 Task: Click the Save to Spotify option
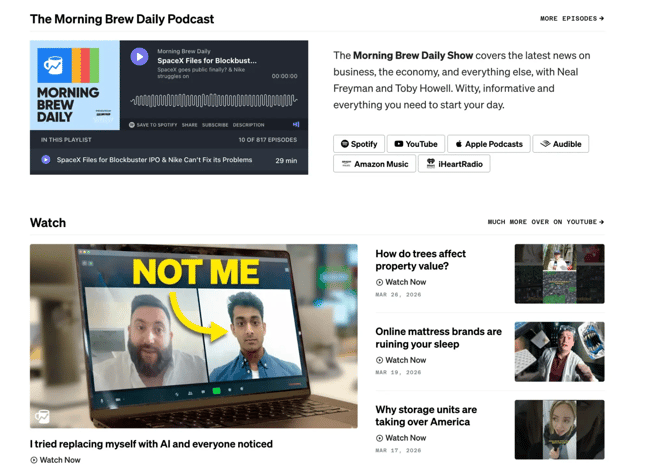(153, 125)
